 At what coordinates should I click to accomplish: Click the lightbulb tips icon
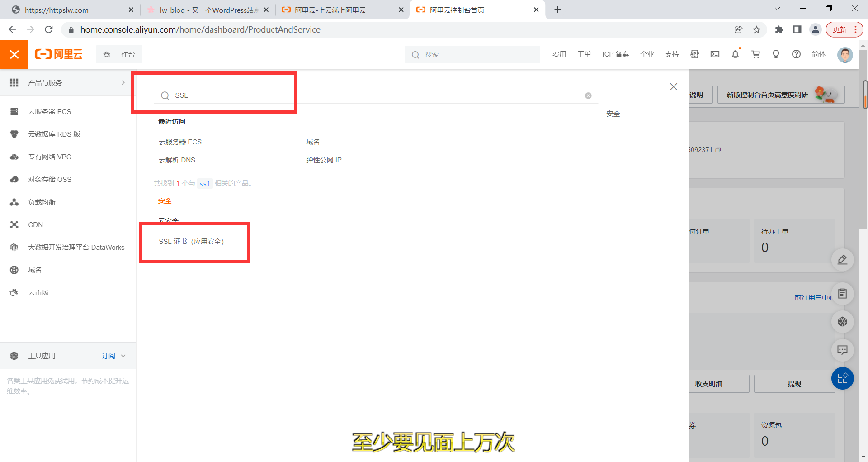point(776,54)
